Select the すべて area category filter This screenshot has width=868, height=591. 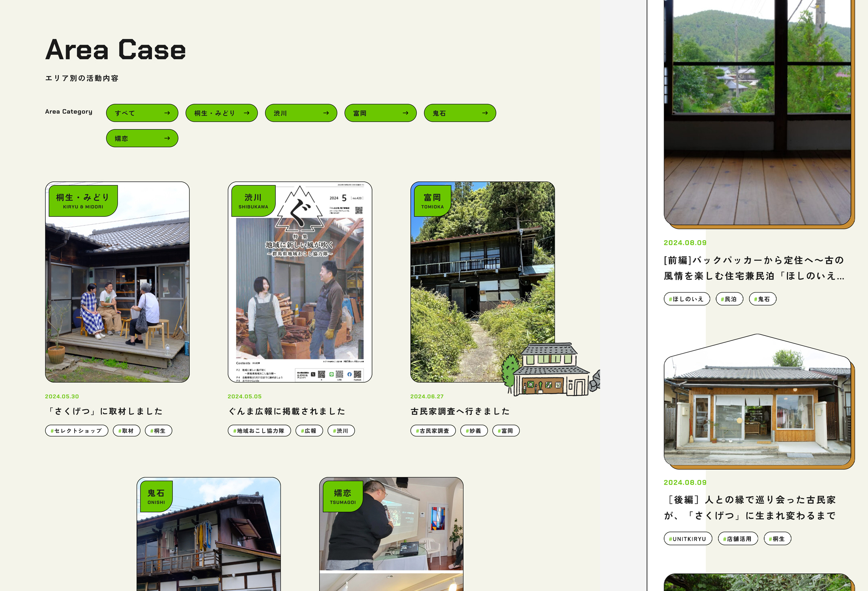[142, 113]
